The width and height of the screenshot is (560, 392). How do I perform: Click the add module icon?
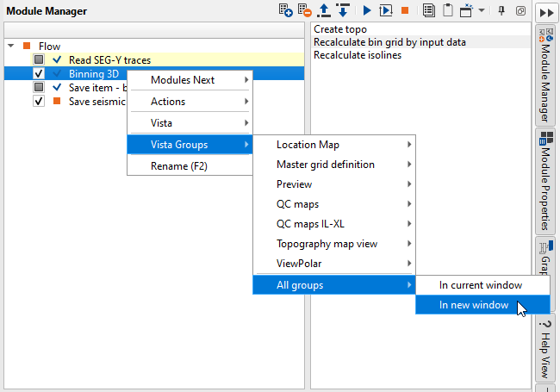tap(287, 10)
